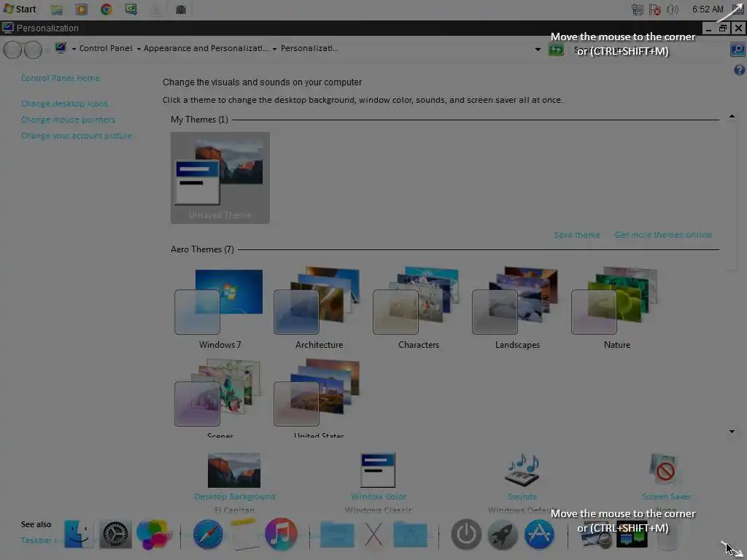This screenshot has height=560, width=747.
Task: Click the Personalization title bar icon
Action: click(7, 28)
